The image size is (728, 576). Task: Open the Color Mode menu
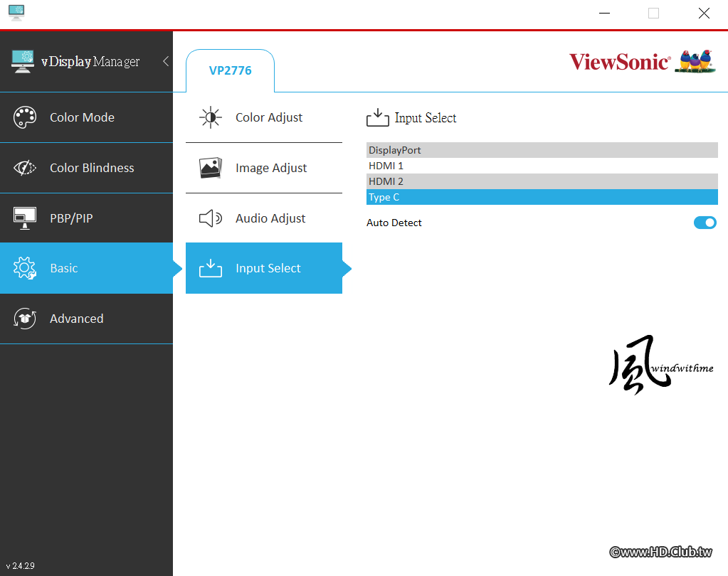point(86,117)
